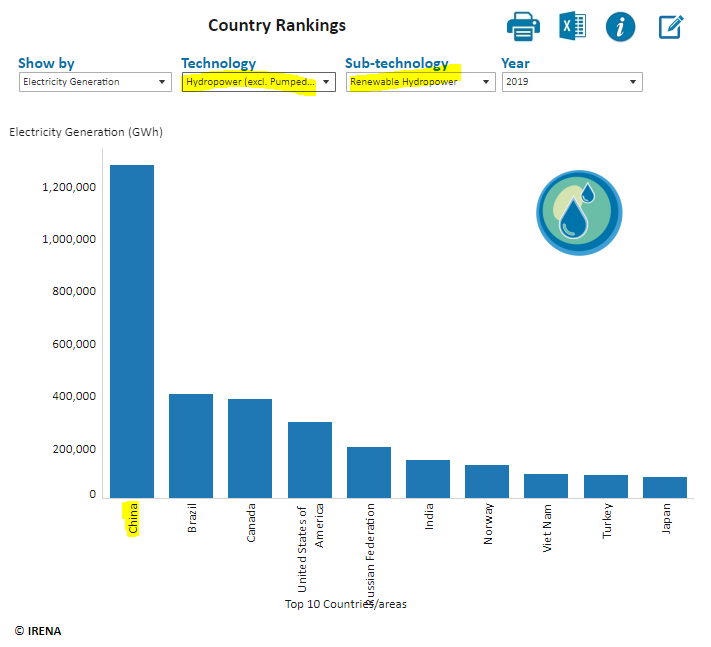Export data with the Excel icon
This screenshot has height=647, width=711.
[x=573, y=26]
